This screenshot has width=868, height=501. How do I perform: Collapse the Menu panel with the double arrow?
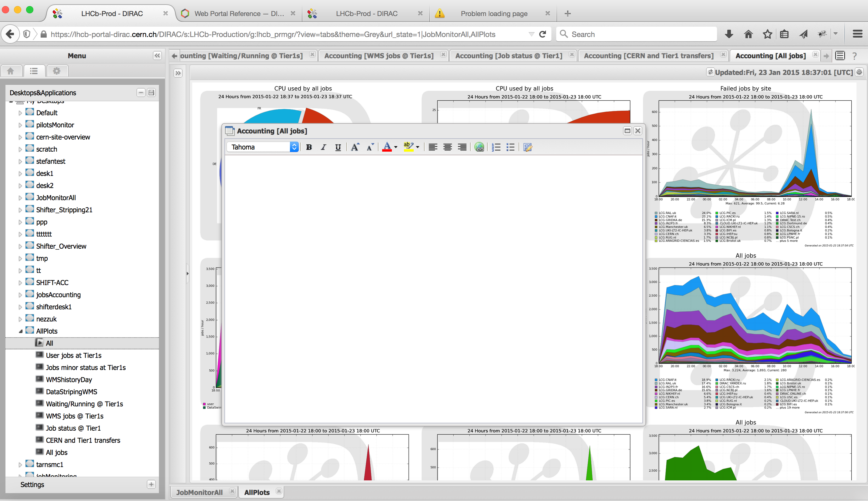[x=157, y=56]
